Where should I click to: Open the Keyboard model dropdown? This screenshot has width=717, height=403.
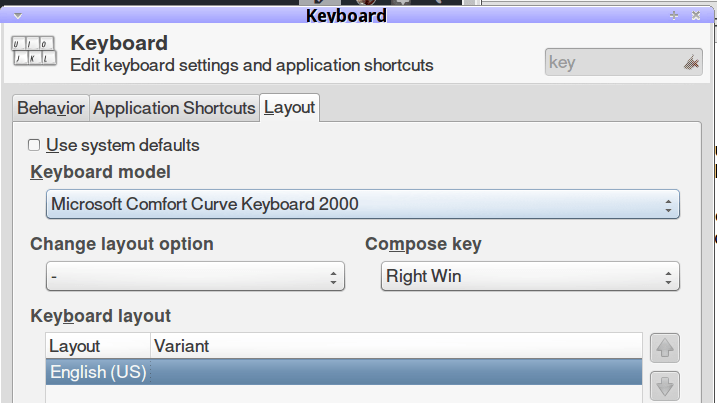pos(363,205)
